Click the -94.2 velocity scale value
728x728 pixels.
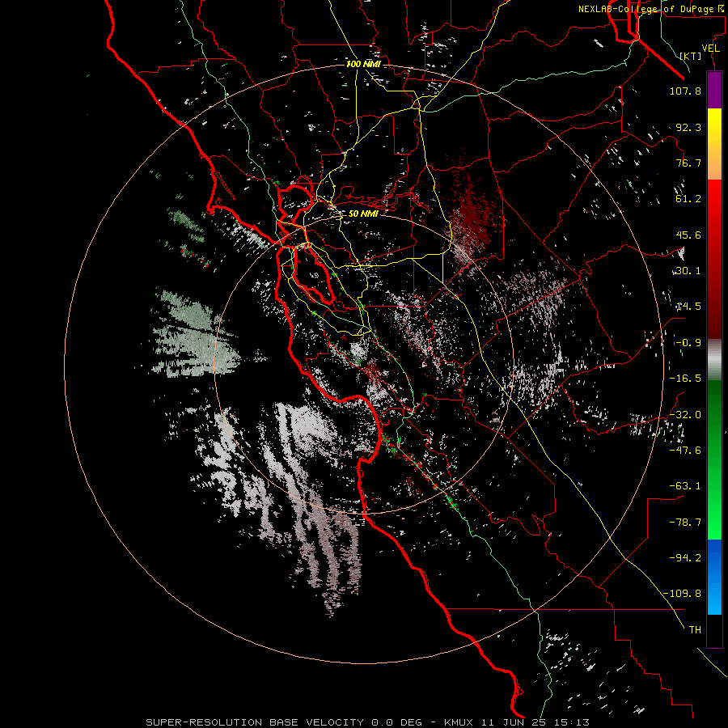685,557
